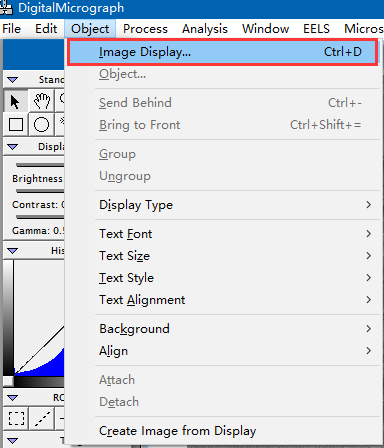The height and width of the screenshot is (448, 384).
Task: Collapse the ROI tools panel triangle
Action: [x=13, y=398]
